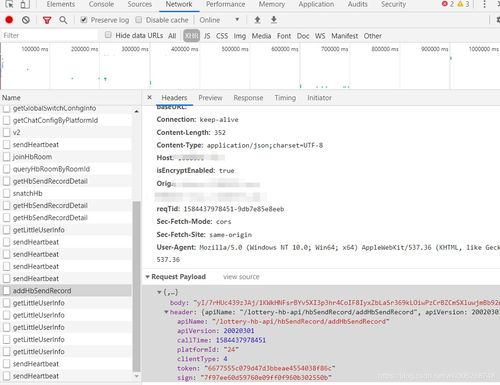
Task: Click the Filter text input
Action: tap(49, 35)
